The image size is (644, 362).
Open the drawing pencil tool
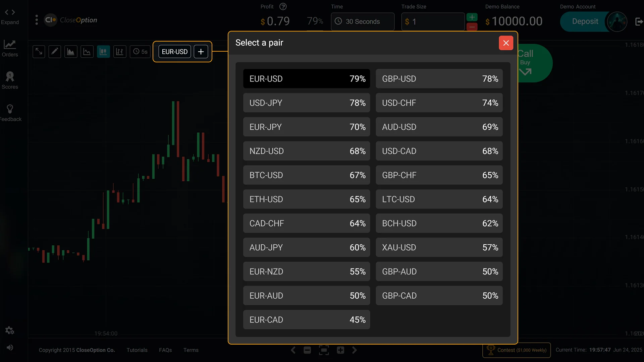pos(55,51)
